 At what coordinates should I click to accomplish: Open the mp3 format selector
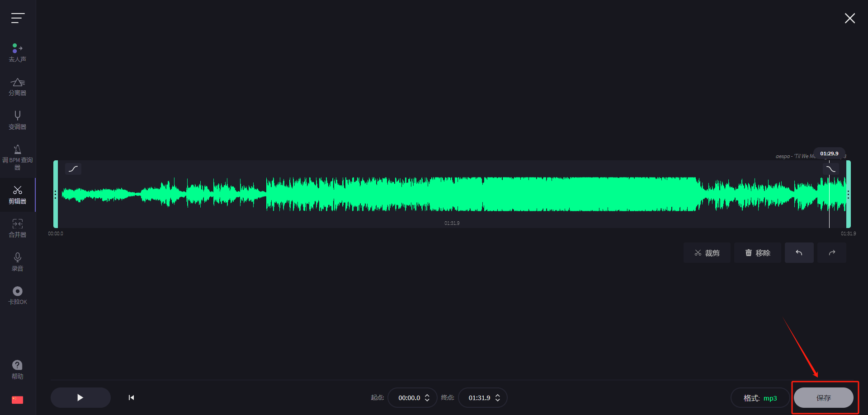[x=760, y=398]
